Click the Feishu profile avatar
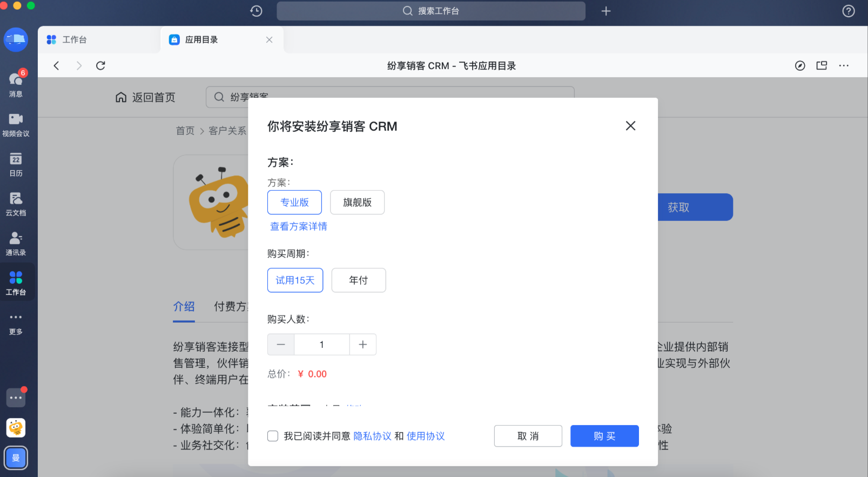Screen dimensions: 868x477 tap(16, 39)
